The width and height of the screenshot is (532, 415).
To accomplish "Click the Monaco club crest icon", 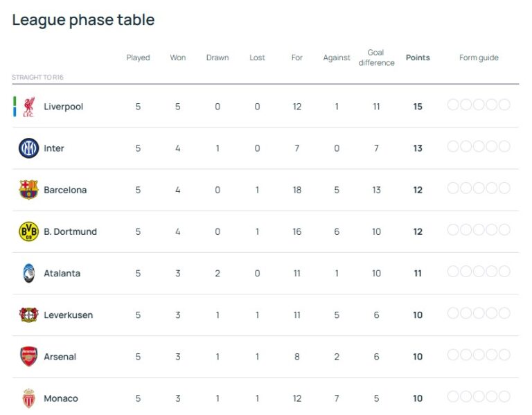I will pyautogui.click(x=28, y=398).
